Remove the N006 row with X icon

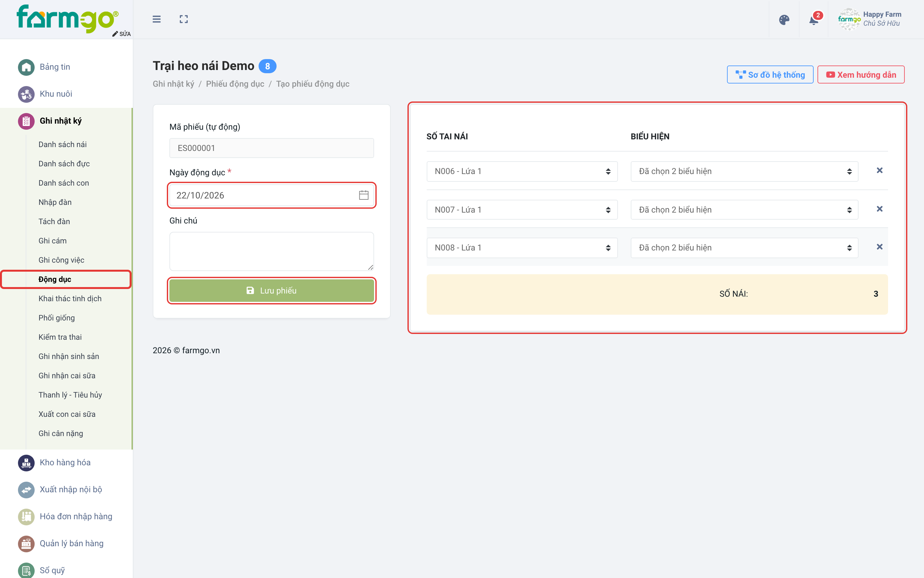click(x=879, y=171)
